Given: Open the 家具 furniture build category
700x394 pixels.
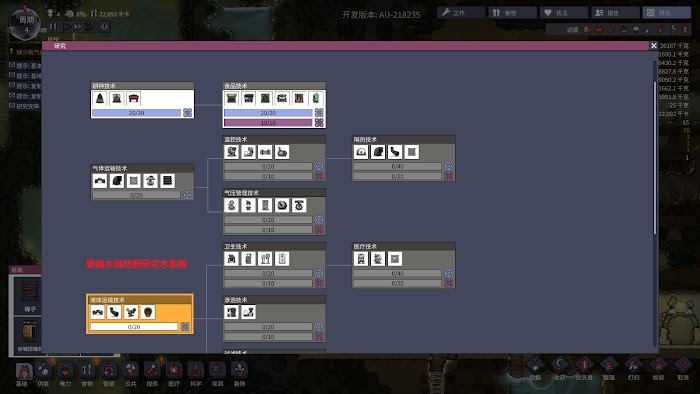Looking at the screenshot, I should coord(217,374).
